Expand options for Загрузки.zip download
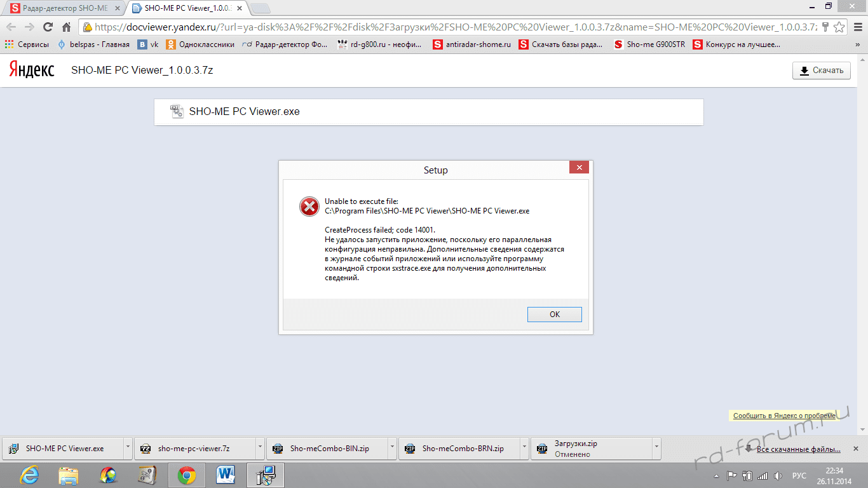This screenshot has width=868, height=488. click(656, 449)
